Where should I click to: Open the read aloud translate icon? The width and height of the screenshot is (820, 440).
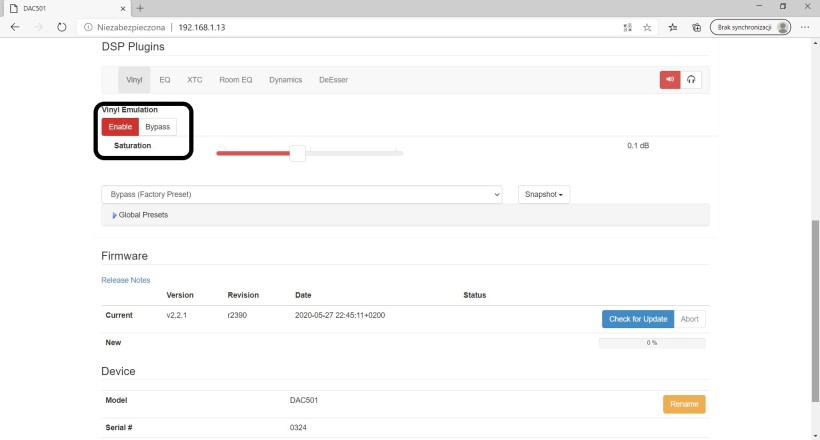point(628,27)
